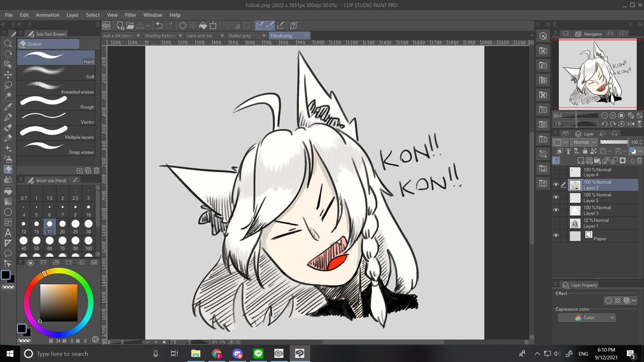This screenshot has height=362, width=644.
Task: Select the Pen tool
Action: pyautogui.click(x=8, y=117)
